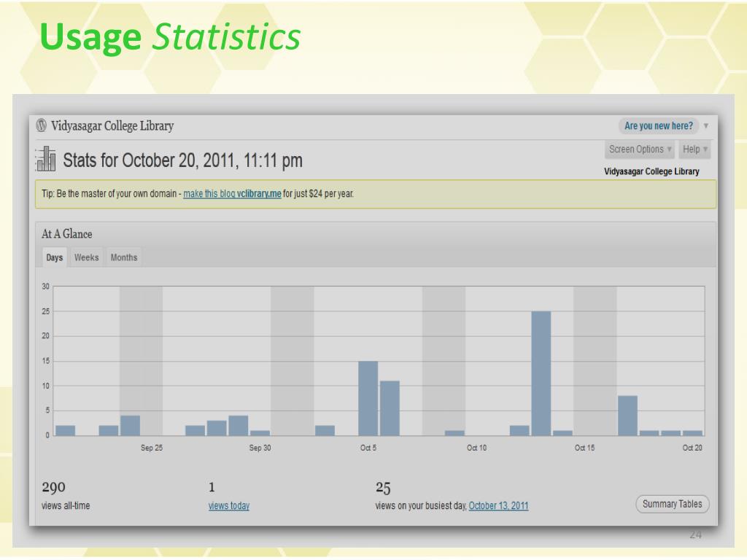Select the chart bar reaching 8 views
747x560 pixels.
[x=627, y=416]
